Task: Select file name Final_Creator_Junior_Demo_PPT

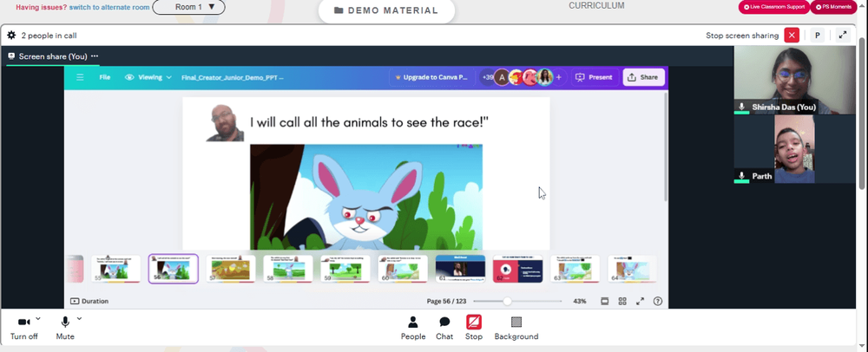Action: [233, 77]
